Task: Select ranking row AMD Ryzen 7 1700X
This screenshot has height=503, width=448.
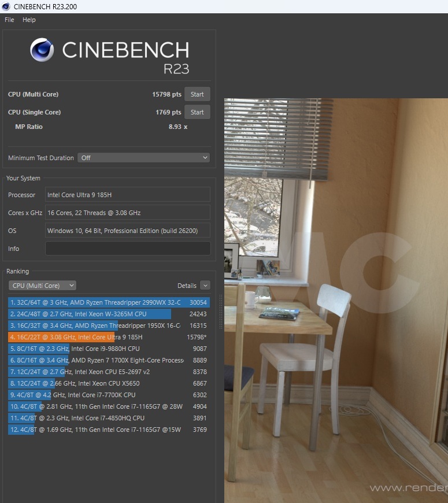Action: click(109, 360)
